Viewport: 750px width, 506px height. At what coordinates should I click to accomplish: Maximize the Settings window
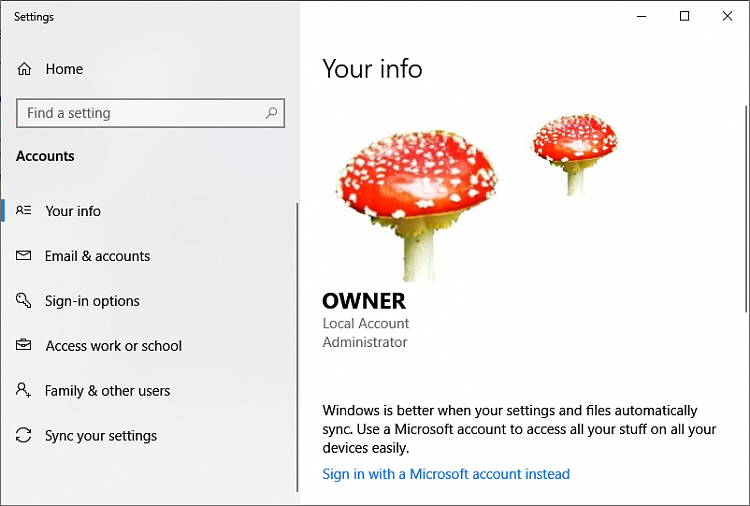684,16
